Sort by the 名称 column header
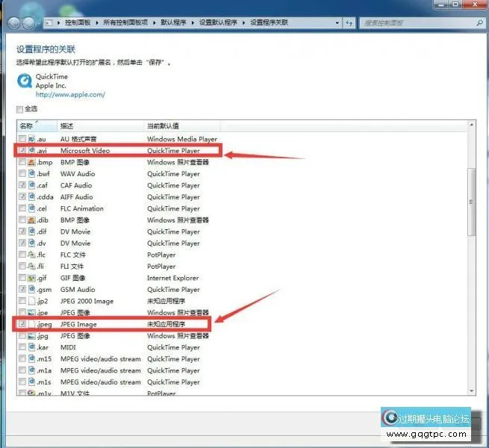489x448 pixels. (x=37, y=126)
